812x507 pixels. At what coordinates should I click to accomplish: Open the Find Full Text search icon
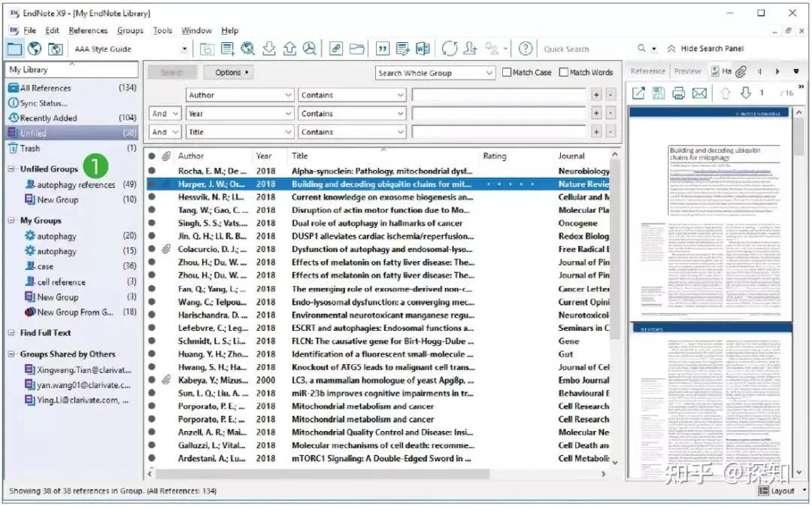point(310,48)
